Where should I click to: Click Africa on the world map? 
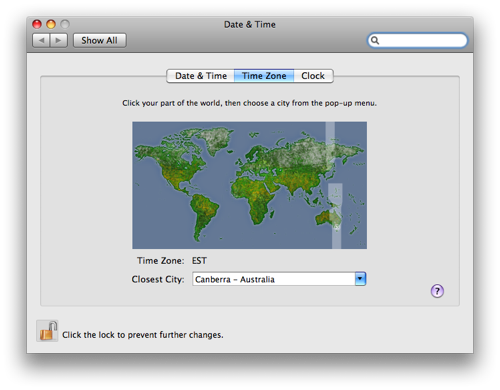255,197
